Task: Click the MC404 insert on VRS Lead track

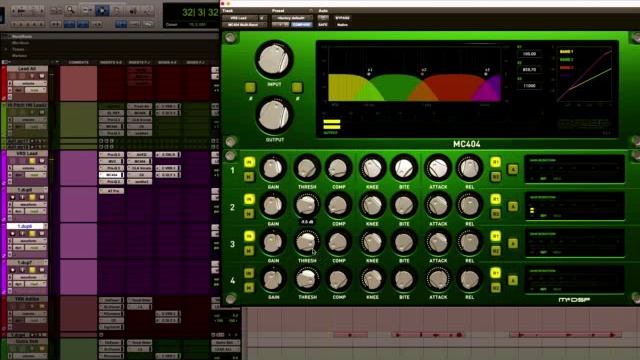Action: click(111, 175)
